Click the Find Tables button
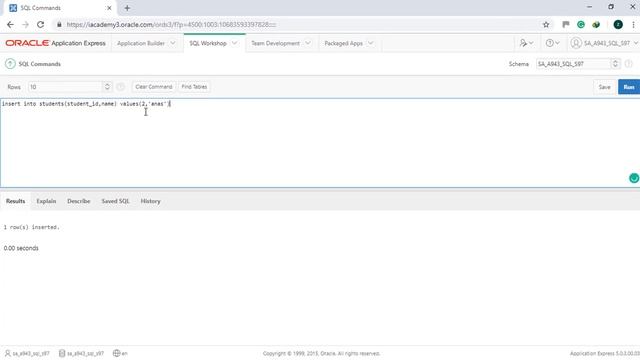 pyautogui.click(x=194, y=87)
